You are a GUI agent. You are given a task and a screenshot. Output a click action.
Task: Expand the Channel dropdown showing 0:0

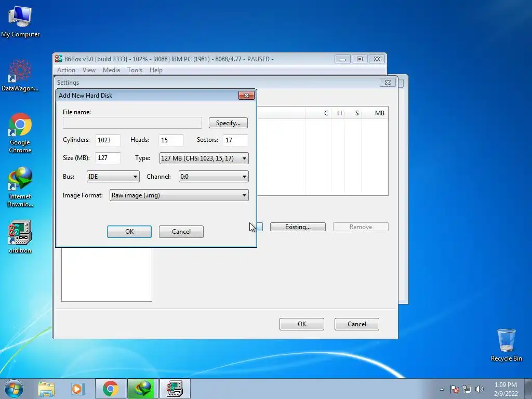coord(214,177)
